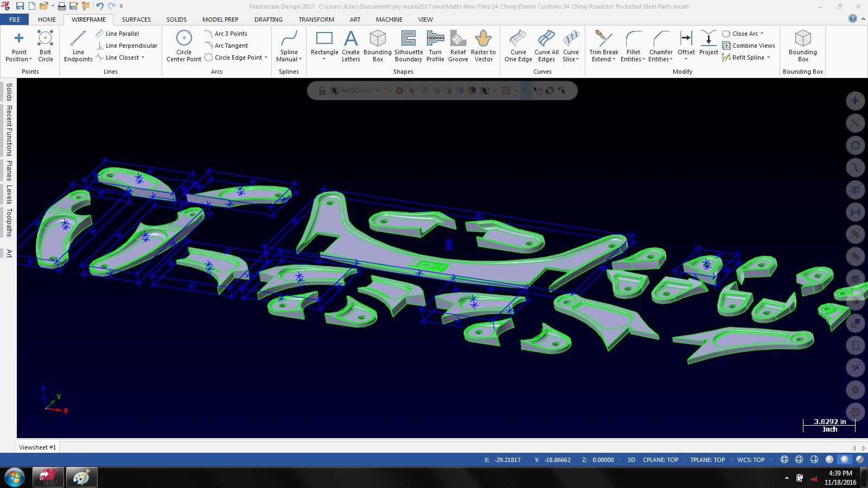Create a new file from quick access toolbar
Image resolution: width=868 pixels, height=488 pixels.
pyautogui.click(x=31, y=6)
